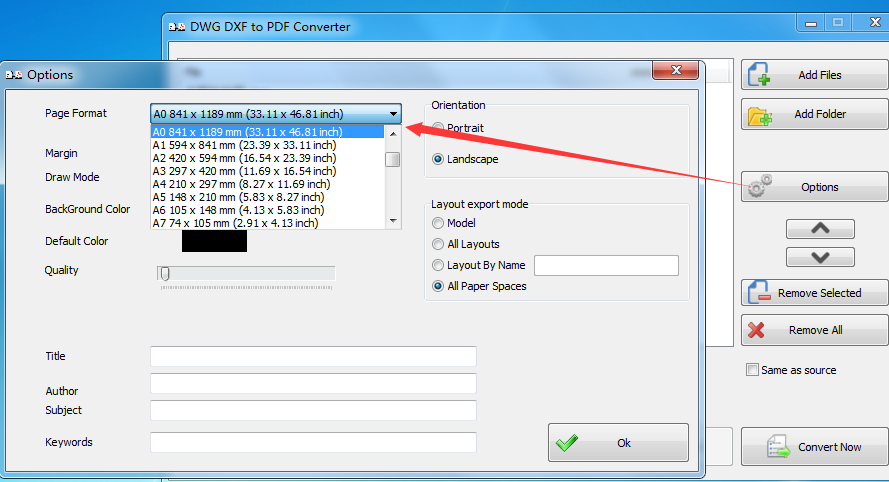Click the black Default Color swatch
The width and height of the screenshot is (889, 482).
pos(214,241)
